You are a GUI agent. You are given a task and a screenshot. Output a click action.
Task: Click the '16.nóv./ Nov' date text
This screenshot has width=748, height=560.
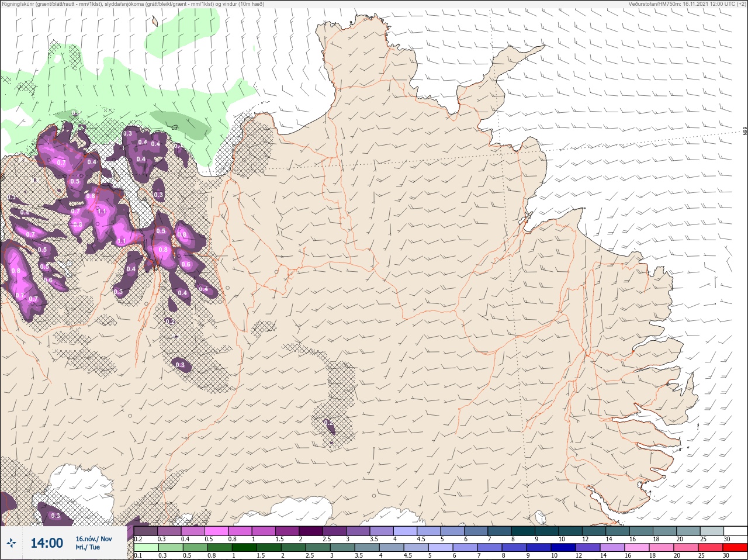tap(93, 539)
